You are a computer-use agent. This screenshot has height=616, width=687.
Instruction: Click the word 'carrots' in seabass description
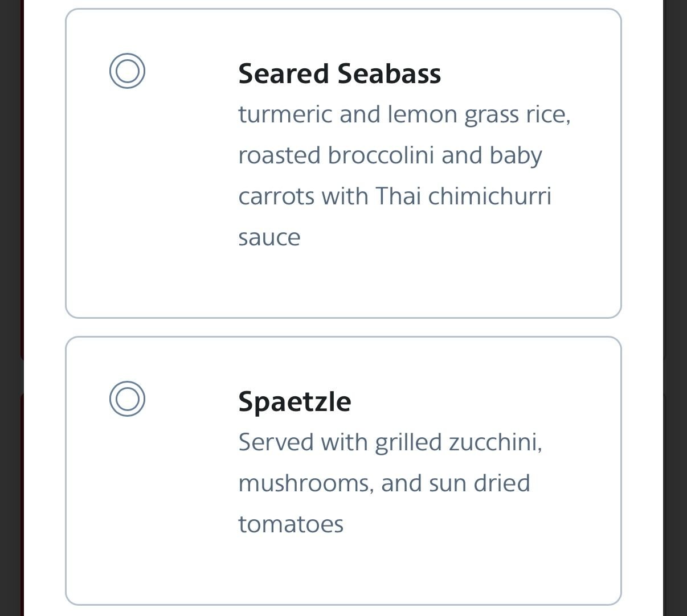(276, 196)
